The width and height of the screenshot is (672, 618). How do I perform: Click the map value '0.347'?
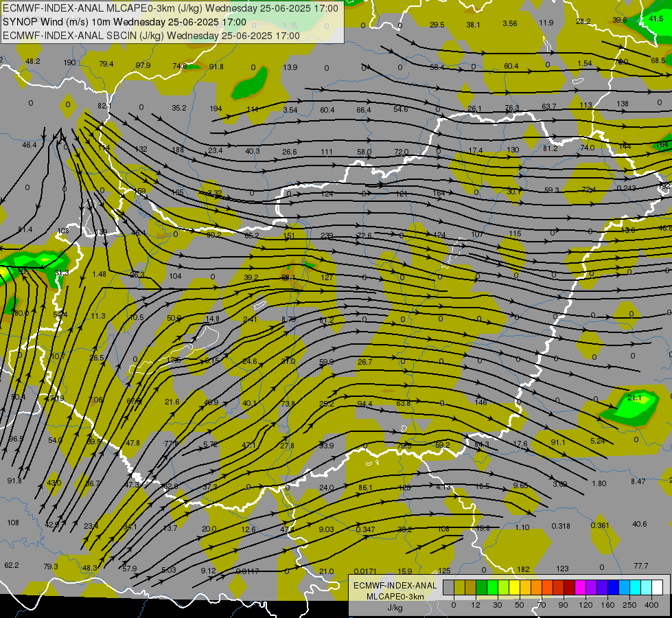click(x=366, y=529)
